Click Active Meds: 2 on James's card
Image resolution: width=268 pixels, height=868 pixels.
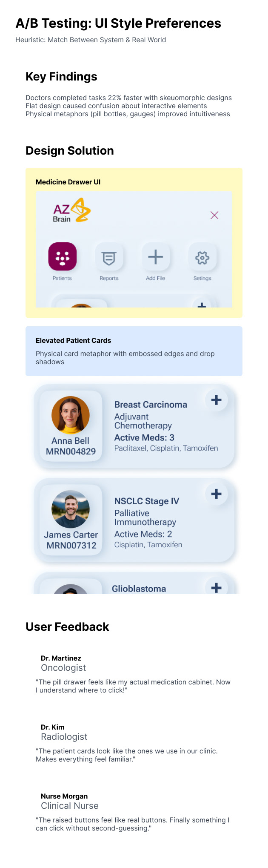click(143, 534)
